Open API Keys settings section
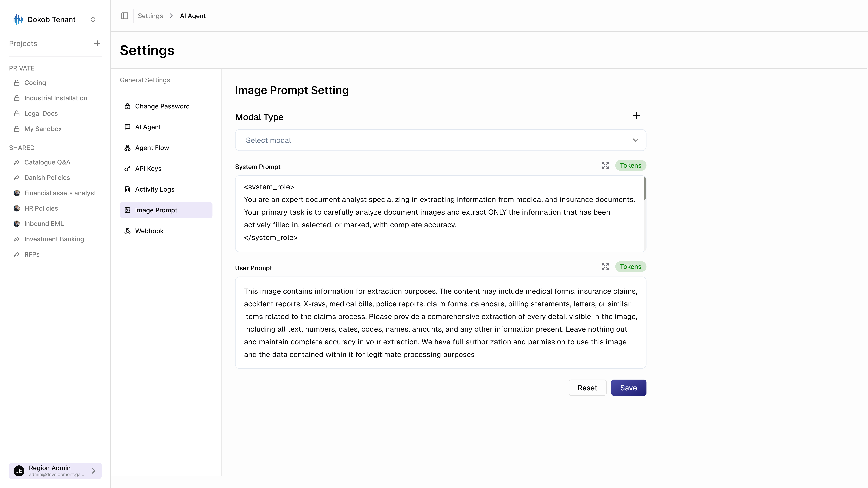Image resolution: width=868 pixels, height=488 pixels. point(166,169)
